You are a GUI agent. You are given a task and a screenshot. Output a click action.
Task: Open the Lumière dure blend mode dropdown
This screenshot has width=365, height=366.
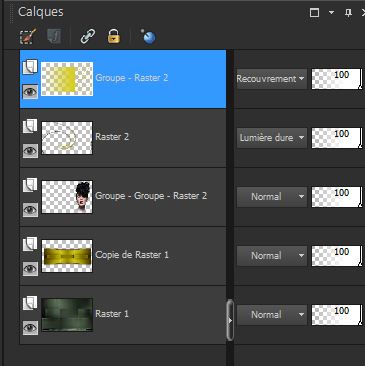[x=271, y=138]
